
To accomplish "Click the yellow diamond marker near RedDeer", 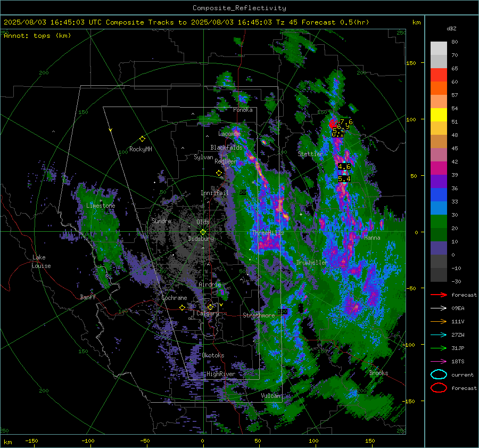I will (x=219, y=173).
